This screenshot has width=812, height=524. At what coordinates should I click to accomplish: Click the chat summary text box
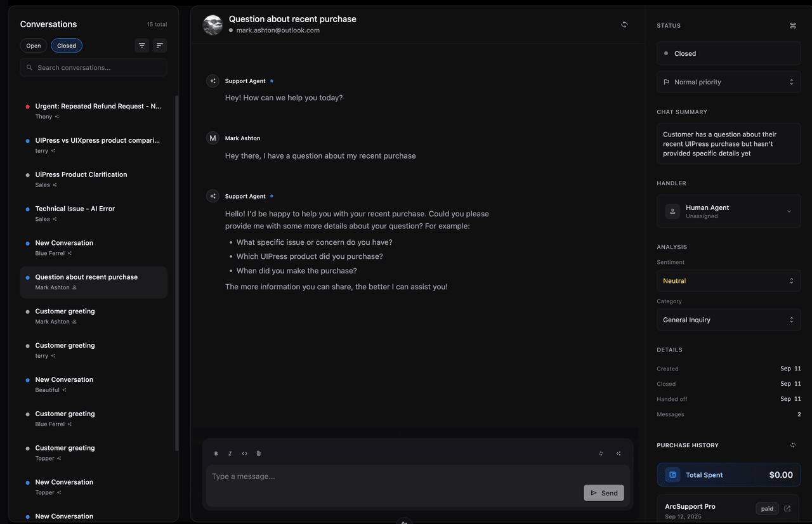pyautogui.click(x=729, y=144)
